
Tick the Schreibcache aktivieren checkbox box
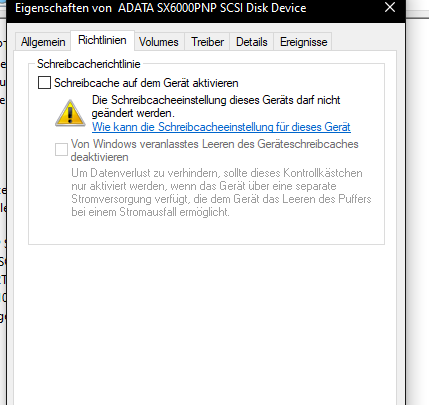44,83
